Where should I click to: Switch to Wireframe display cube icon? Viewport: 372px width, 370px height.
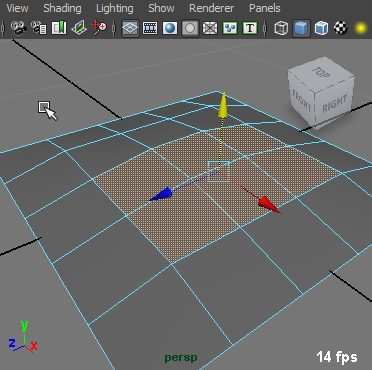[x=281, y=28]
